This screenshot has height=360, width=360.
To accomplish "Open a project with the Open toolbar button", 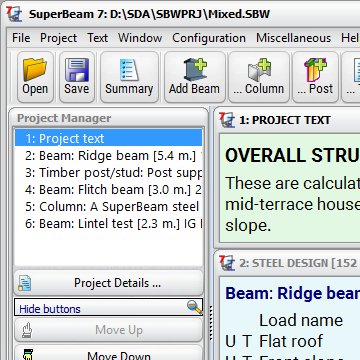I will 35,77.
